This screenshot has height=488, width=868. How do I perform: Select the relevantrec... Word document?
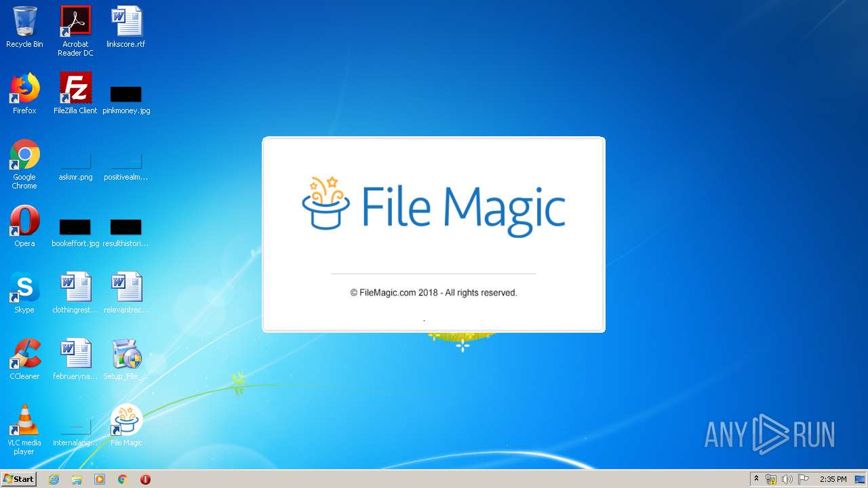coord(126,292)
